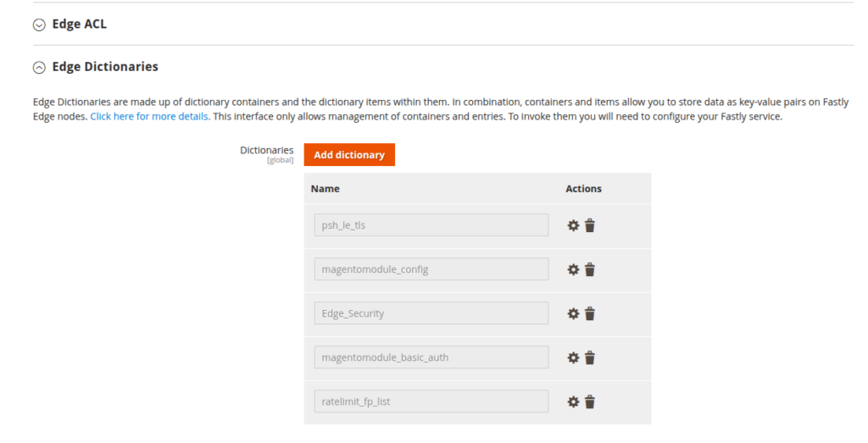
Task: Collapse the Edge Dictionaries section chevron
Action: pos(39,68)
